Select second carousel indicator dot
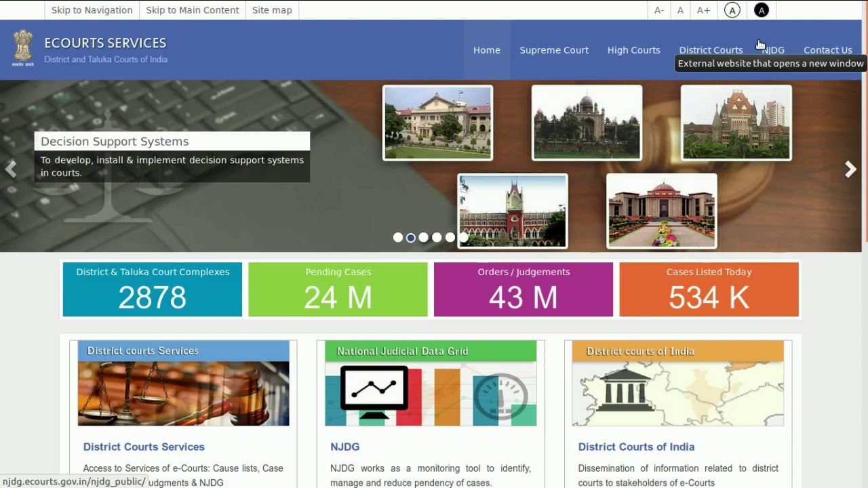Screen dimensions: 868x488 point(411,237)
